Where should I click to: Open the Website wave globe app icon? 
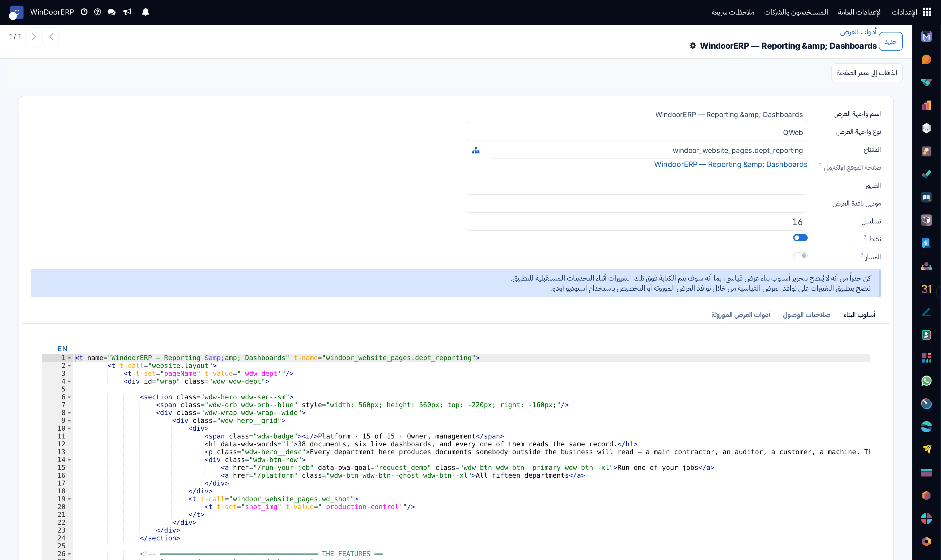(926, 427)
